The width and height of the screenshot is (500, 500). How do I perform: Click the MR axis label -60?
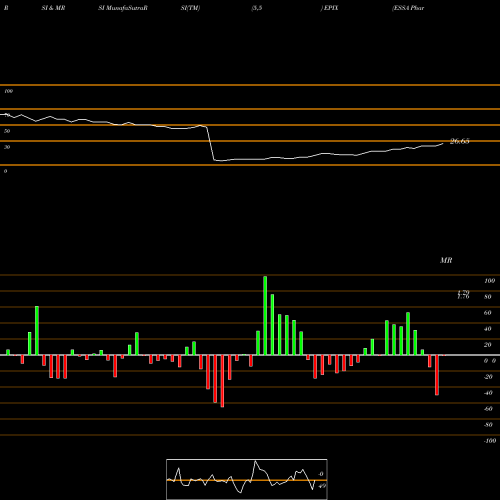(488, 409)
